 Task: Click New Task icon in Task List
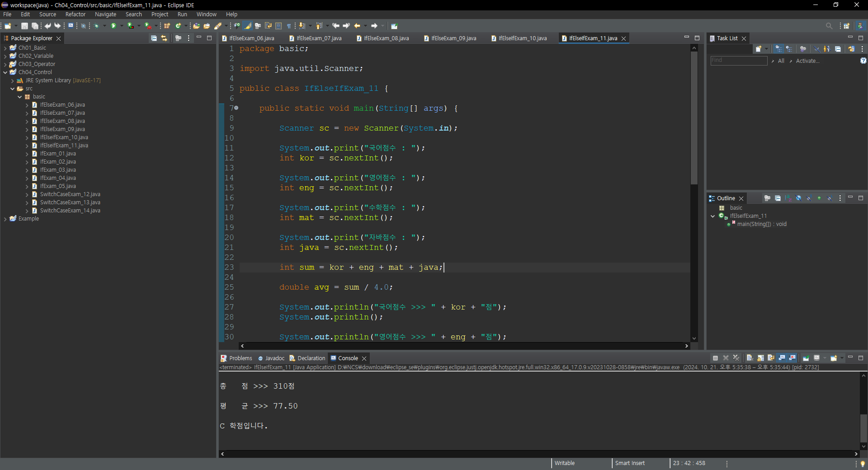coord(758,49)
